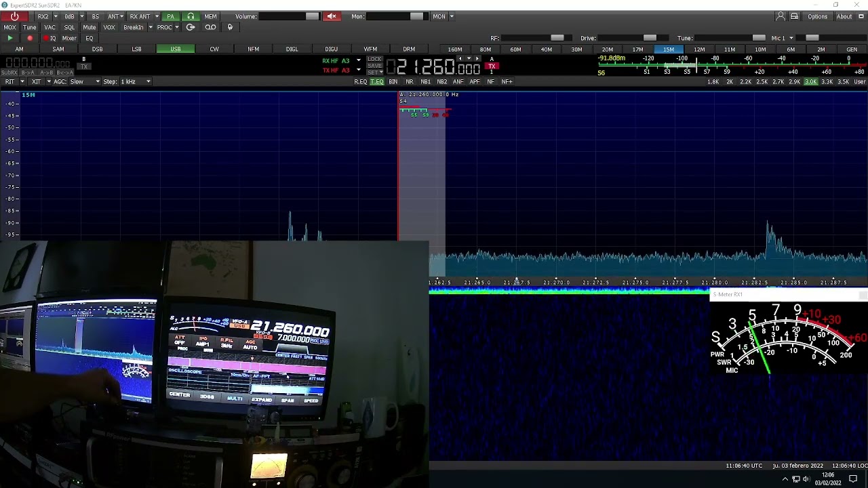Unmute audio with the red speaker icon
This screenshot has width=868, height=488.
tap(332, 16)
